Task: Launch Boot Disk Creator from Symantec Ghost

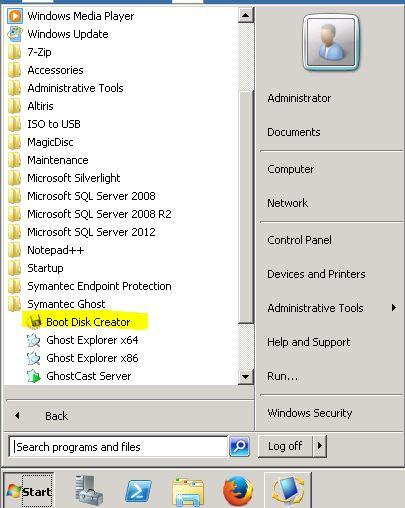Action: point(88,322)
